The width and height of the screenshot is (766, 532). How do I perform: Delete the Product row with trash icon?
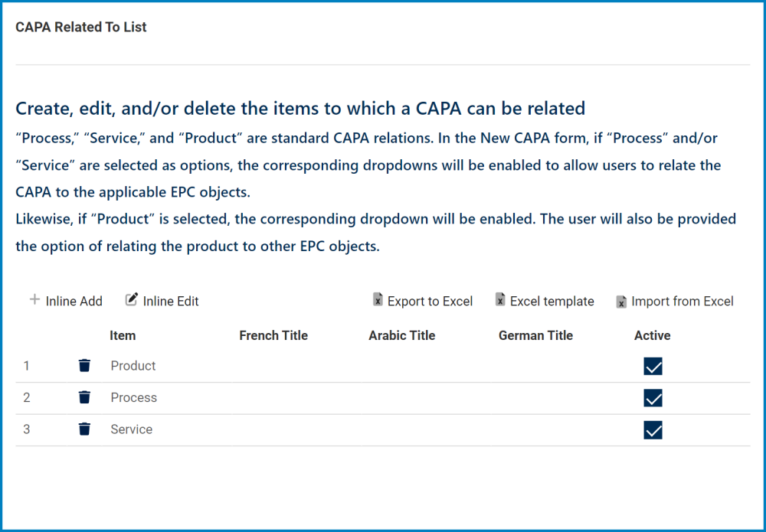point(84,366)
